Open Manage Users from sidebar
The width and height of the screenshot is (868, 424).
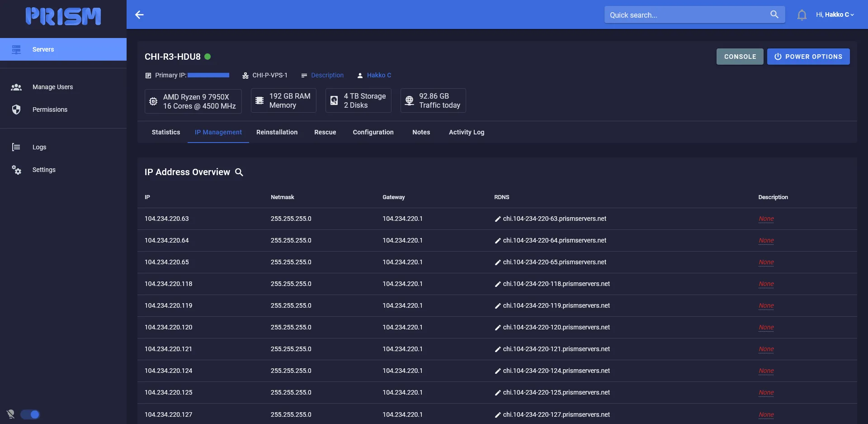pyautogui.click(x=52, y=87)
